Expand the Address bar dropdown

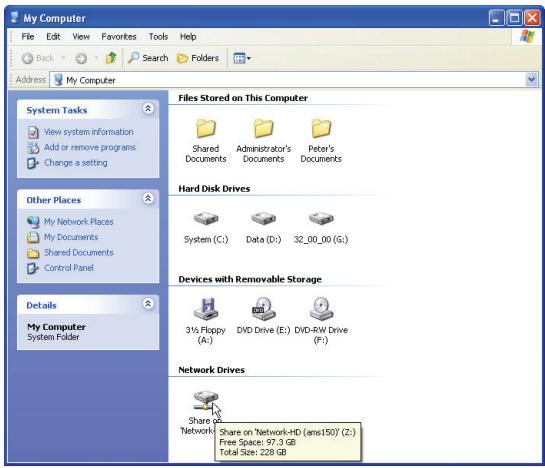coord(531,80)
